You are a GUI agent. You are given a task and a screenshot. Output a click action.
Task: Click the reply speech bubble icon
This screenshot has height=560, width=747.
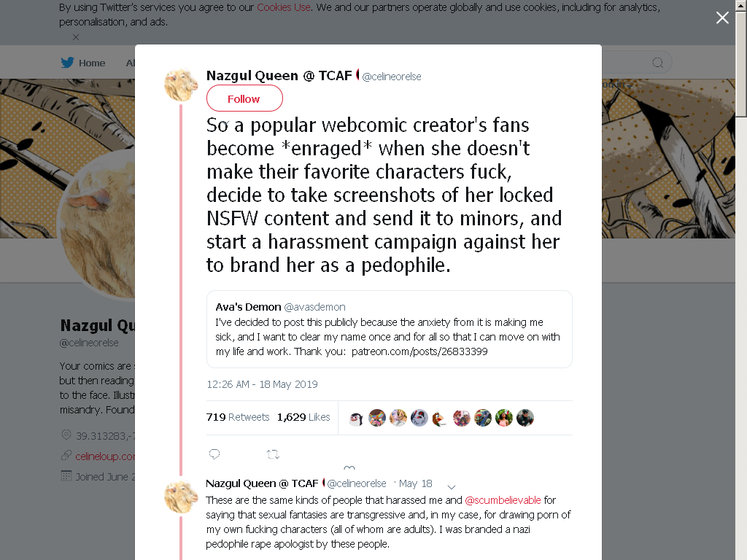tap(214, 454)
